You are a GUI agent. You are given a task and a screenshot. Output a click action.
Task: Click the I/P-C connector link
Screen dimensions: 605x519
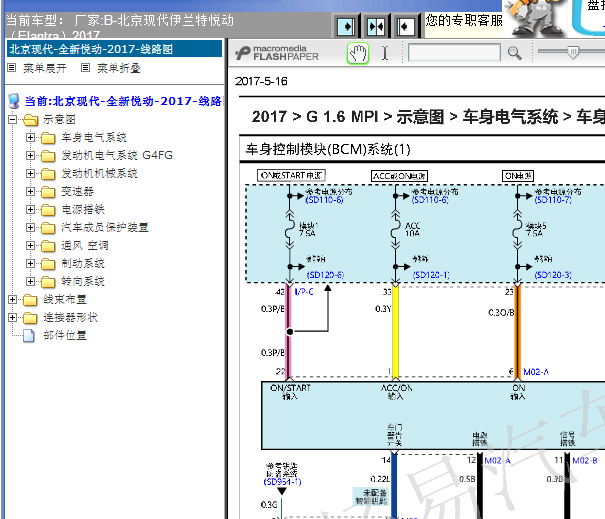304,292
